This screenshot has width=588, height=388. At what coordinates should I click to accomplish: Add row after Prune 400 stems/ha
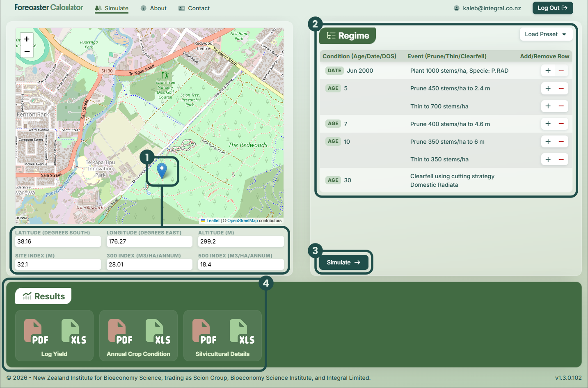548,124
